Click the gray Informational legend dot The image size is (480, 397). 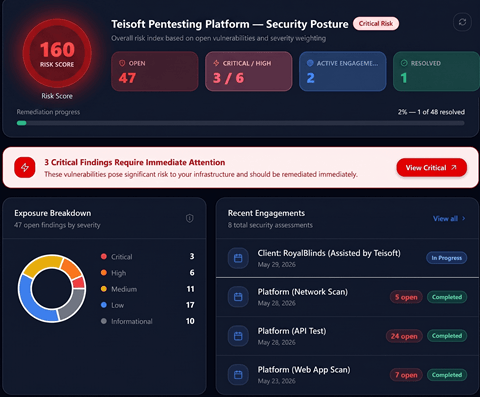coord(104,321)
